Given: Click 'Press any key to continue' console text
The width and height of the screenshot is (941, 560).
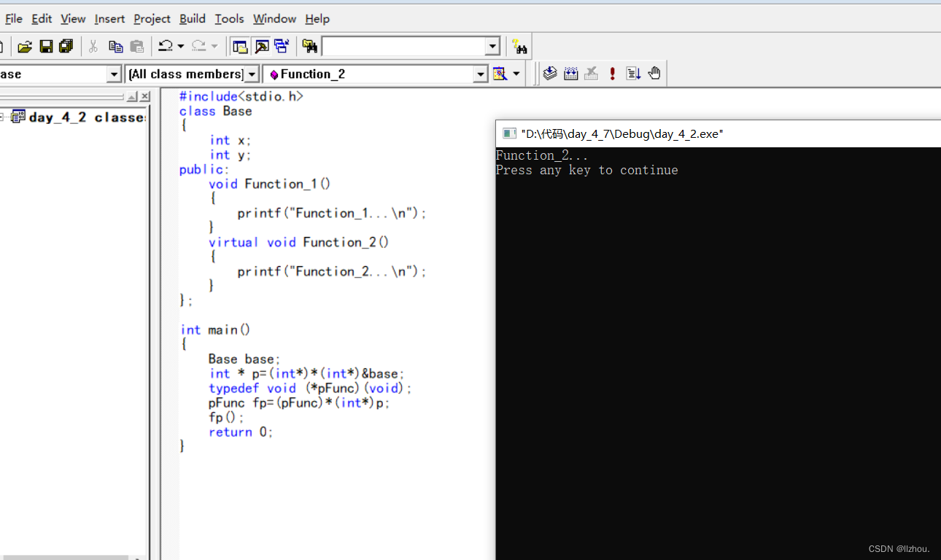Looking at the screenshot, I should click(x=587, y=170).
